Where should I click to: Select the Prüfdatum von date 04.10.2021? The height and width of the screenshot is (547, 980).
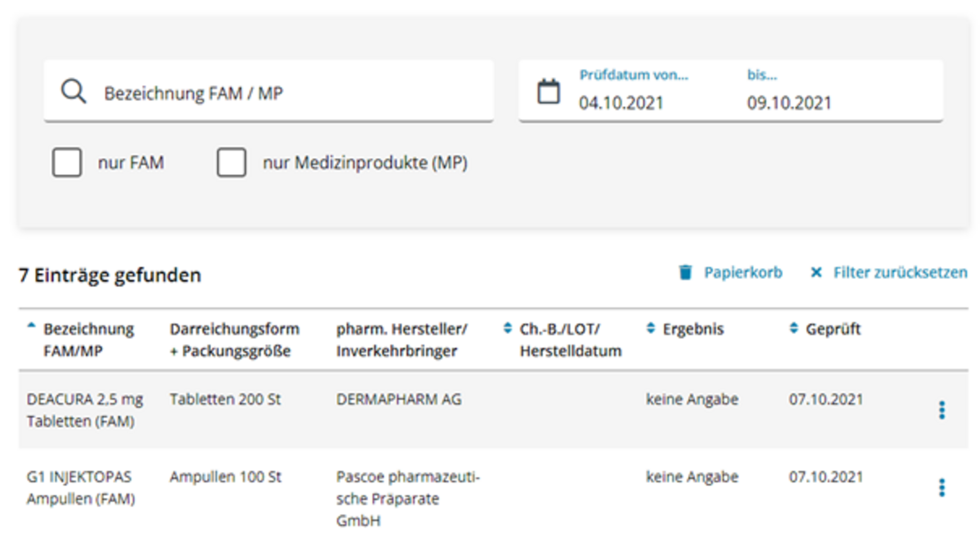pyautogui.click(x=621, y=103)
